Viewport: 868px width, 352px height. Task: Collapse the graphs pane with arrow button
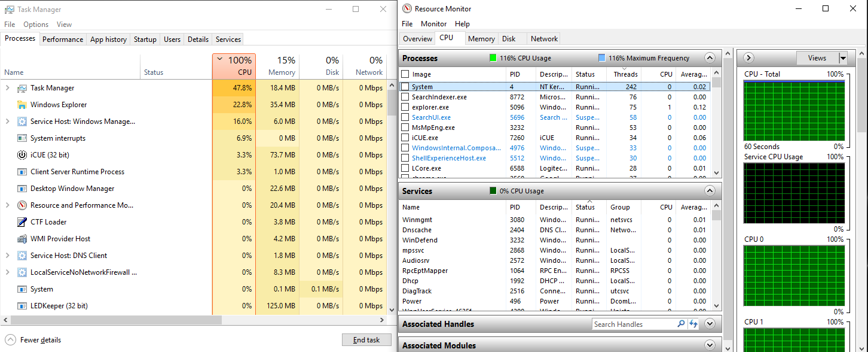(x=748, y=58)
